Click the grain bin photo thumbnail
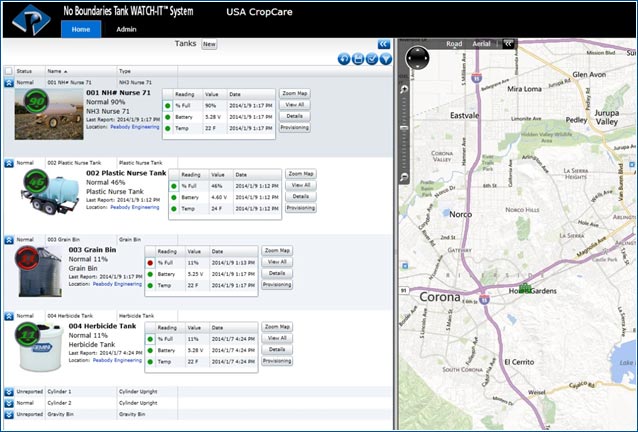 [x=39, y=272]
